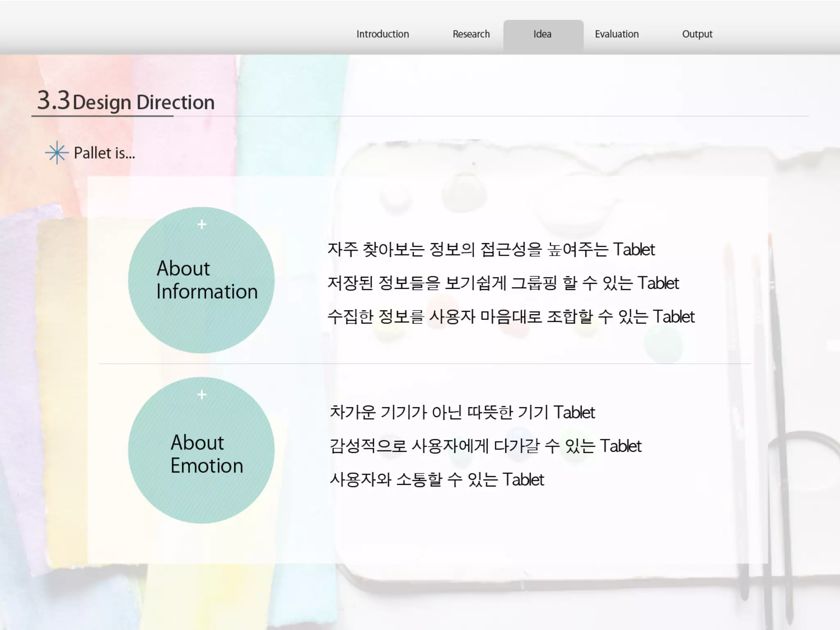Screen dimensions: 840x630
Task: Click the '3.3' section number
Action: point(53,100)
